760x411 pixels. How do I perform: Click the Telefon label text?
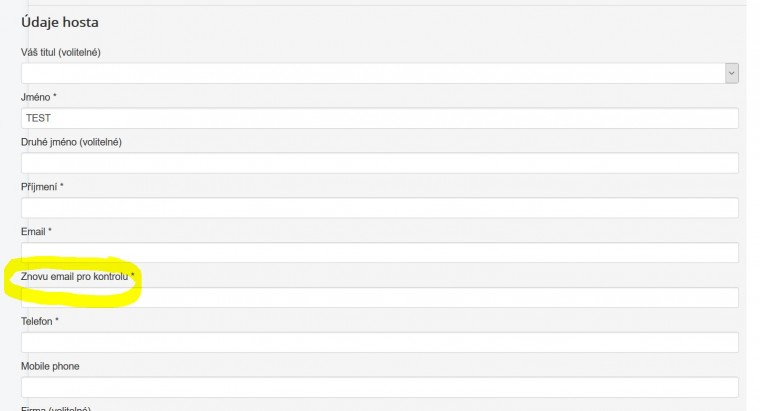(x=40, y=321)
